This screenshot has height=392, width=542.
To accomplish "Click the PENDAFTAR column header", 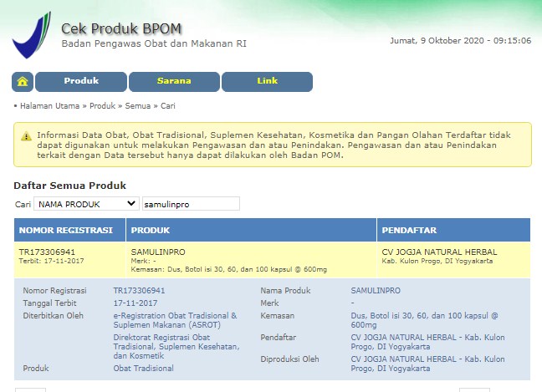I will coord(453,230).
